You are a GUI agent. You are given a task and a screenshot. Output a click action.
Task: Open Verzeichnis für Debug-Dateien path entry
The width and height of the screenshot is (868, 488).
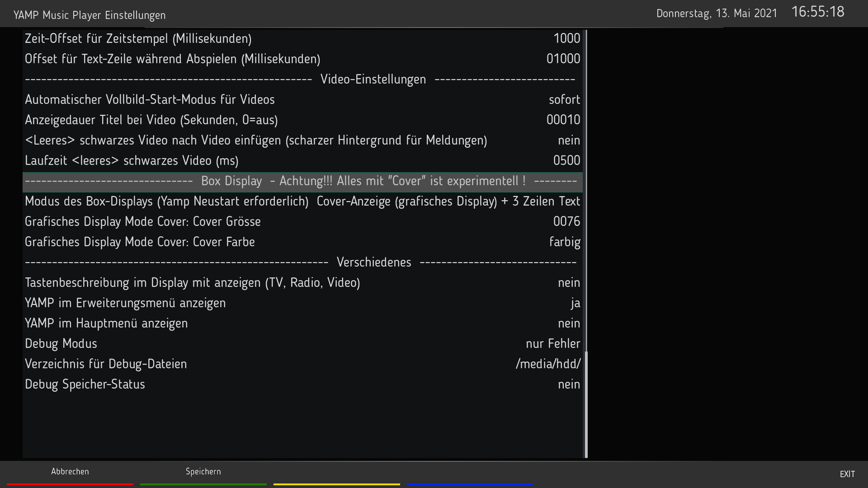pyautogui.click(x=547, y=364)
